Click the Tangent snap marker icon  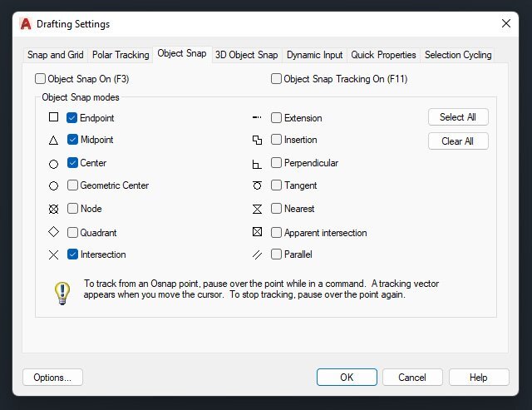coord(257,185)
